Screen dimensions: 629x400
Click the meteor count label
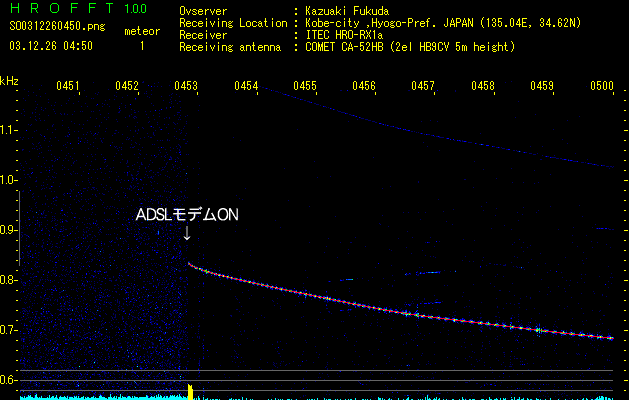(x=141, y=31)
